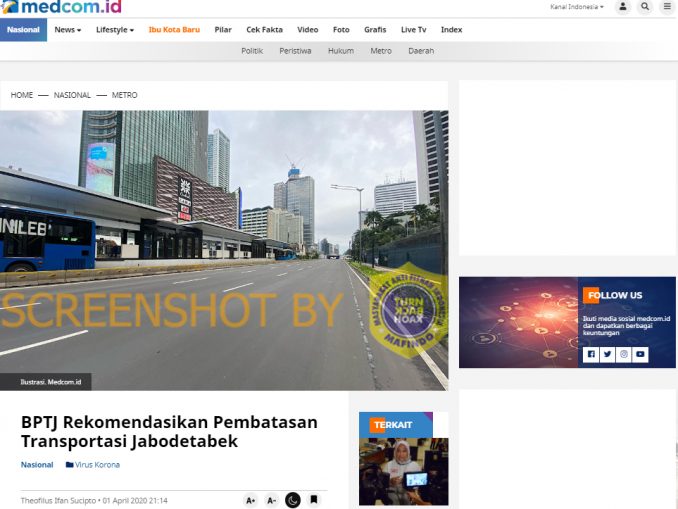Click the article date 01 April 2020 21:14
Screen dimensions: 678x509
[x=135, y=501]
